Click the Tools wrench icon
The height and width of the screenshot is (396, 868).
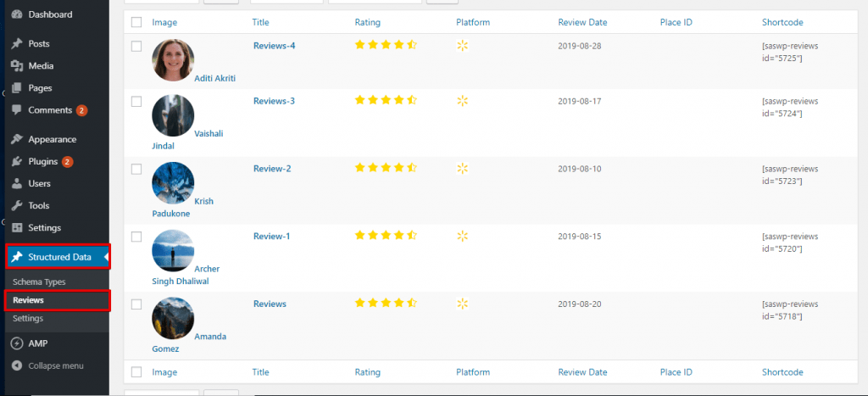coord(17,206)
